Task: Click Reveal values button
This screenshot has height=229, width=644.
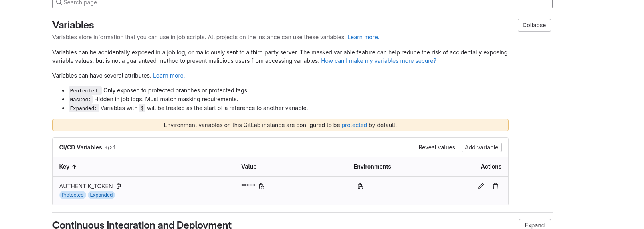Action: 437,147
